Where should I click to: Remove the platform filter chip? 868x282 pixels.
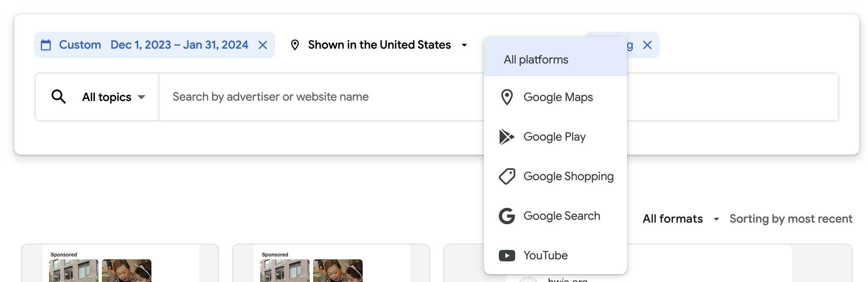click(x=647, y=45)
